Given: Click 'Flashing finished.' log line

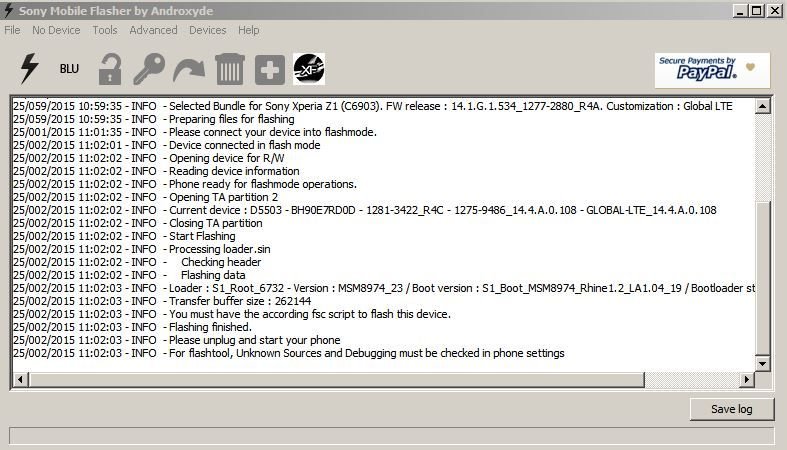Looking at the screenshot, I should 133,328.
